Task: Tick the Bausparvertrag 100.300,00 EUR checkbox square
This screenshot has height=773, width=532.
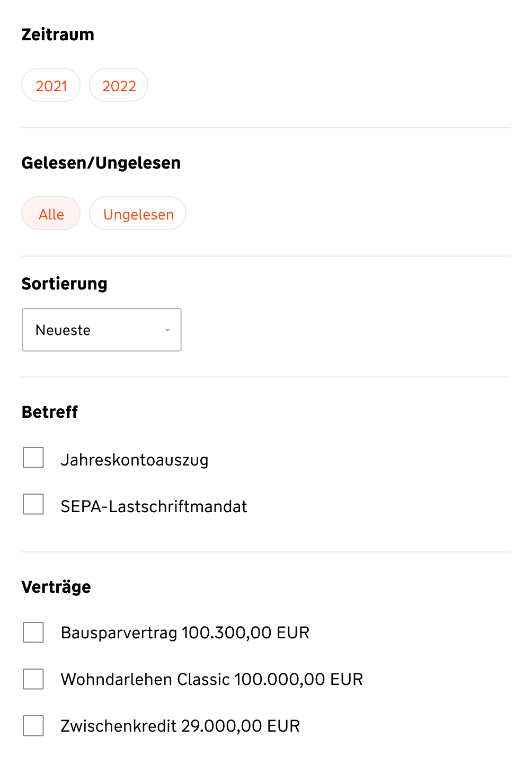Action: 33,633
